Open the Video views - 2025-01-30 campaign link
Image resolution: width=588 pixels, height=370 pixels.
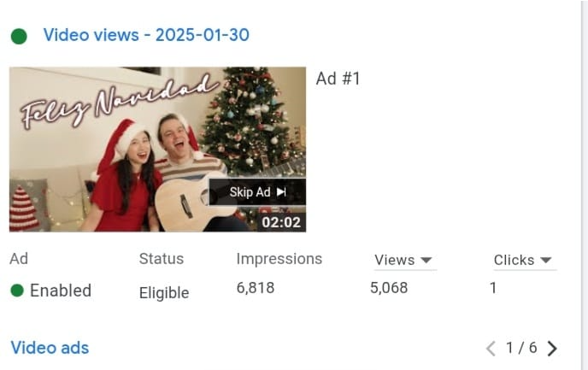(146, 35)
